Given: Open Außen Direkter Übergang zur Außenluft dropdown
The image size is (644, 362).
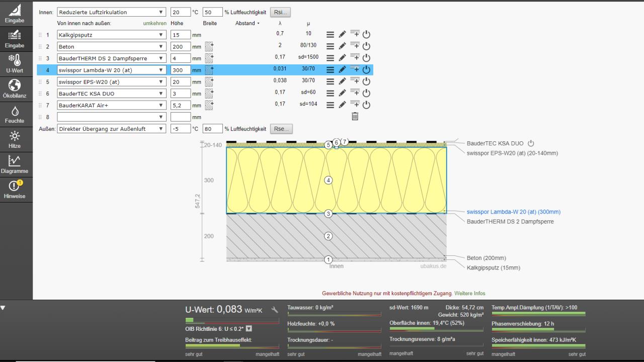Looking at the screenshot, I should (111, 129).
